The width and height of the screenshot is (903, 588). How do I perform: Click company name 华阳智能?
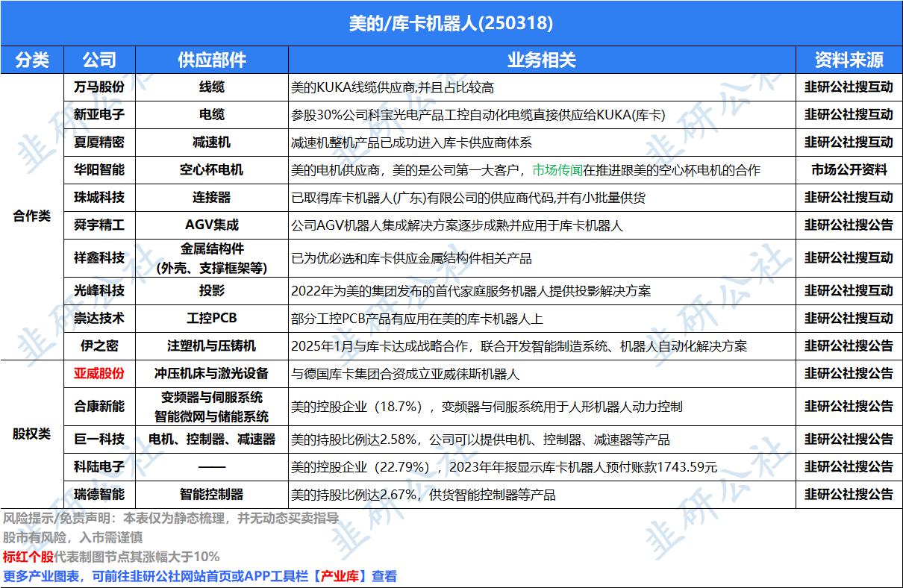coord(99,169)
